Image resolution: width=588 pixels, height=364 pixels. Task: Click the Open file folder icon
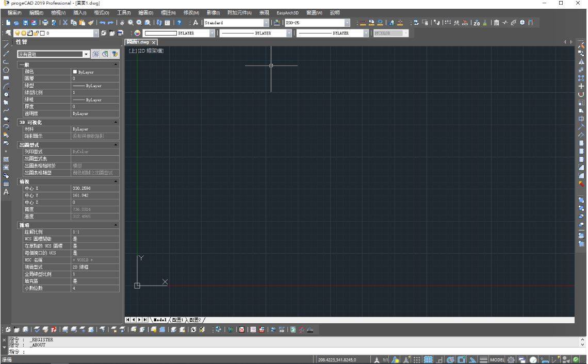point(17,23)
